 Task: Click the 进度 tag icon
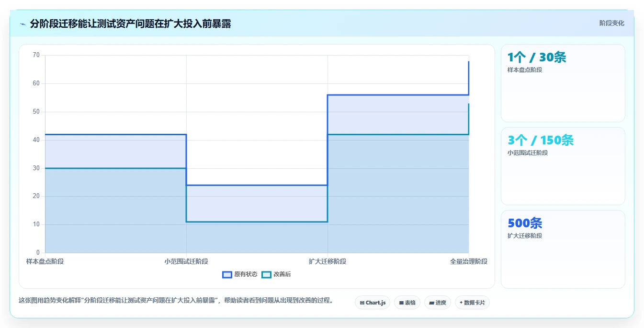point(431,303)
